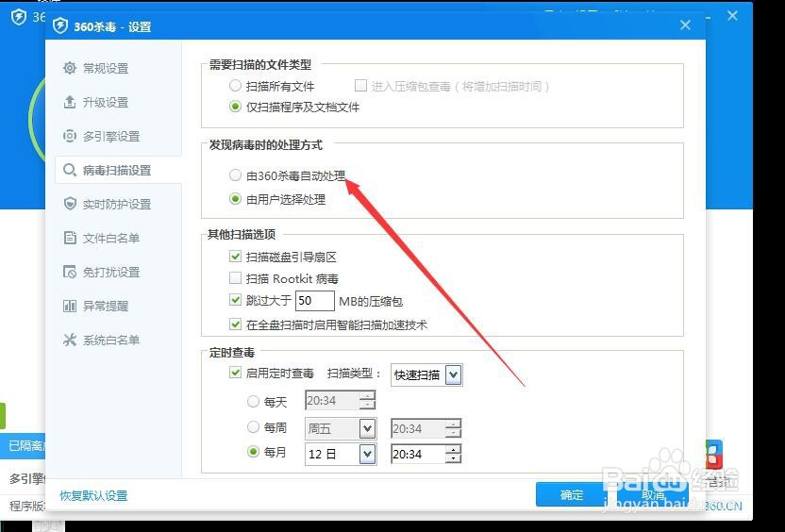
Task: Click the do-not-disturb icon beside 免打扰设置
Action: (70, 272)
